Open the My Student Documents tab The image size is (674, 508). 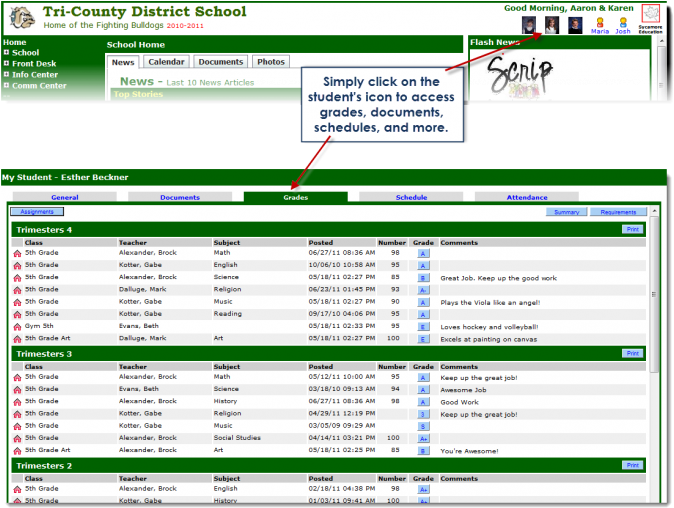click(180, 197)
